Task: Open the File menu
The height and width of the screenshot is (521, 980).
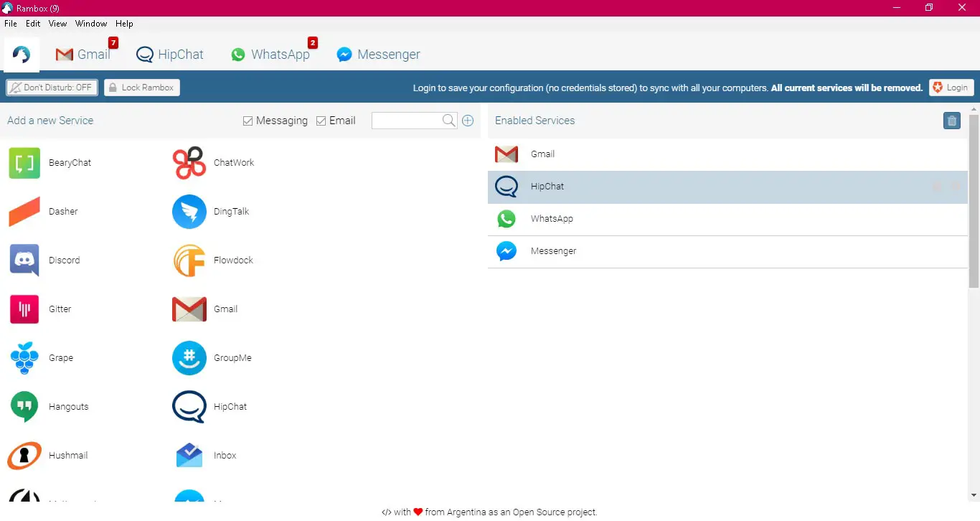Action: pos(10,24)
